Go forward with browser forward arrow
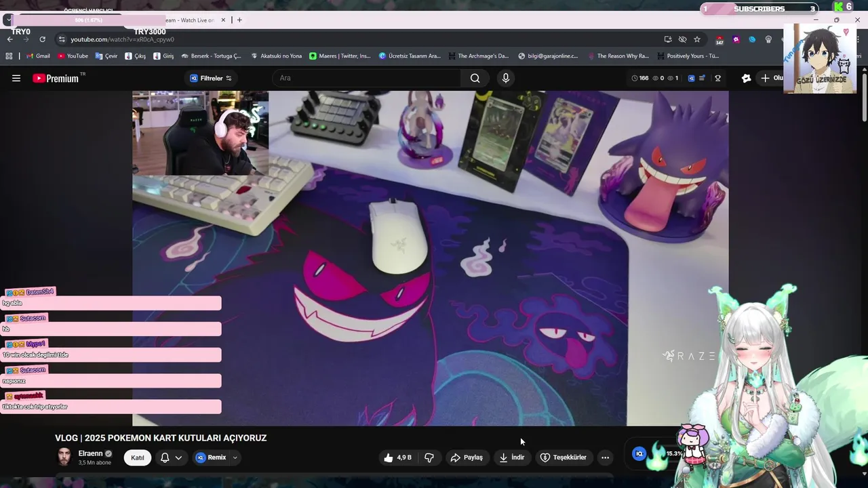The height and width of the screenshot is (488, 868). 26,39
